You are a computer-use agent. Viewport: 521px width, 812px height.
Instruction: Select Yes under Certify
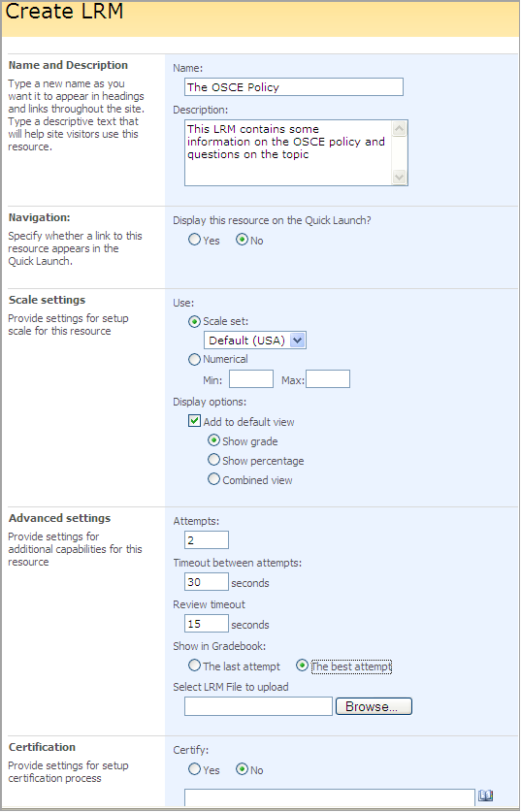point(194,769)
